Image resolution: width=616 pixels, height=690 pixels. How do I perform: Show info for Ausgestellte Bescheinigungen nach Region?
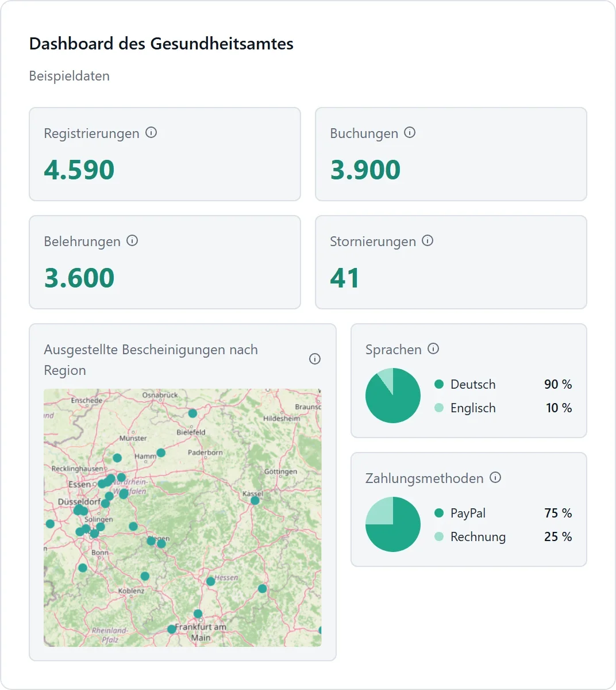315,359
